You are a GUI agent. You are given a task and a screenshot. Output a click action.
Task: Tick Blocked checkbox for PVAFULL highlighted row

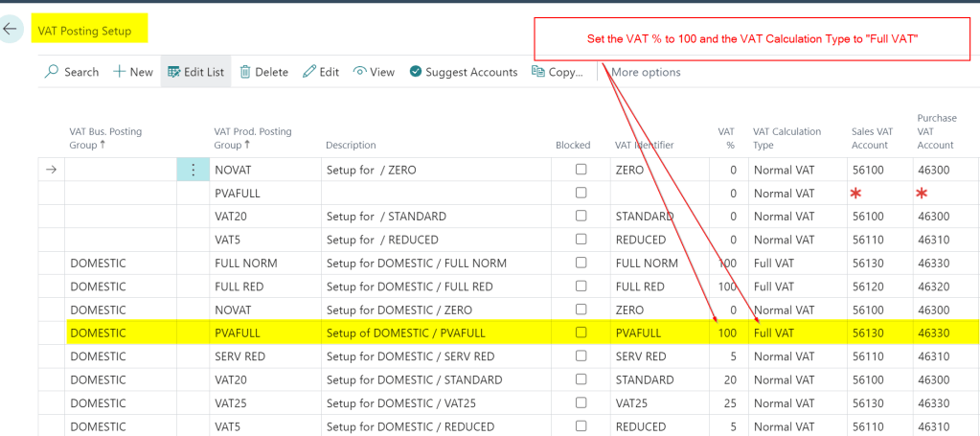pyautogui.click(x=581, y=333)
